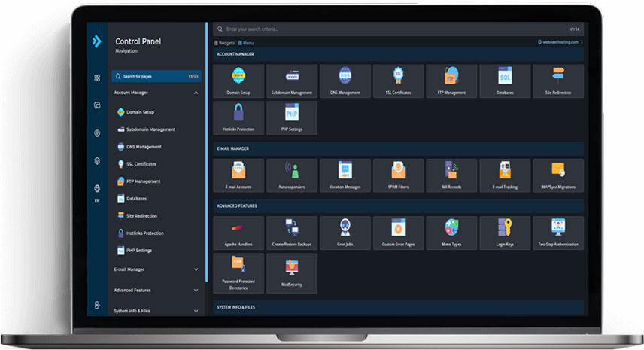Open the Cron Jobs tile
The image size is (644, 350).
345,233
